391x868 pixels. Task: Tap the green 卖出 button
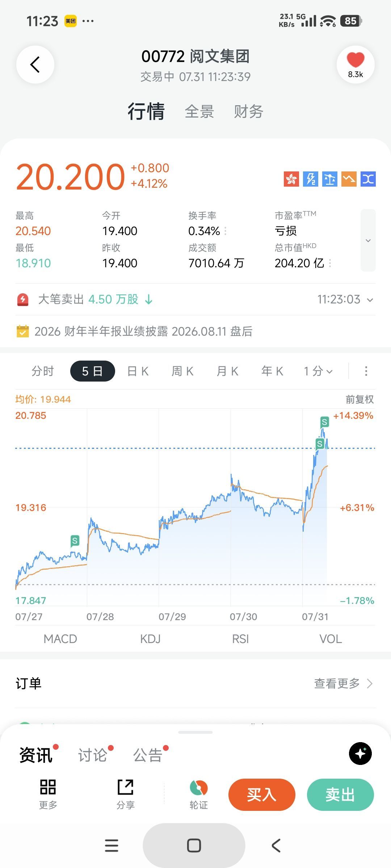click(340, 795)
